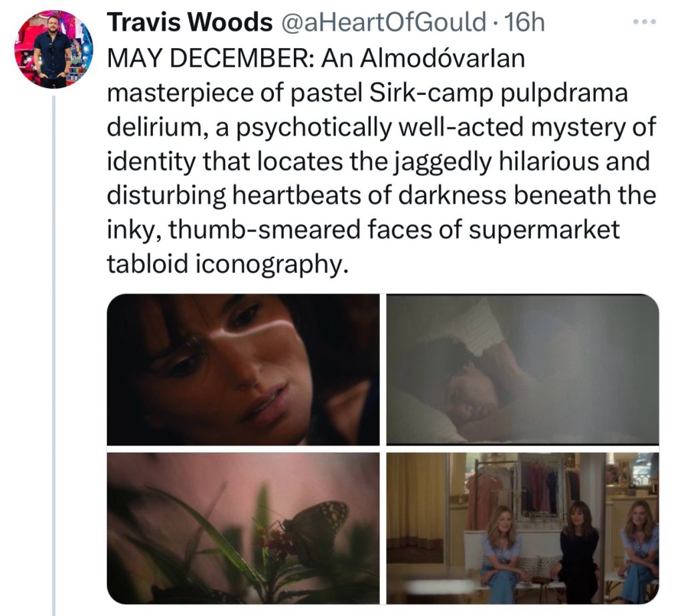Open the tweet's 16h timestamp
Viewport: 684px width, 616px height.
coord(524,22)
